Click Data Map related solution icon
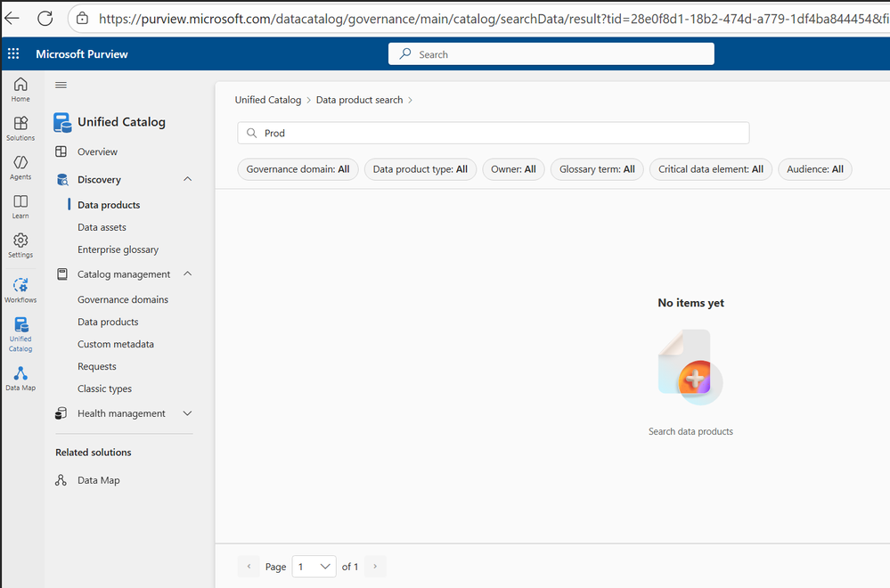 [61, 480]
